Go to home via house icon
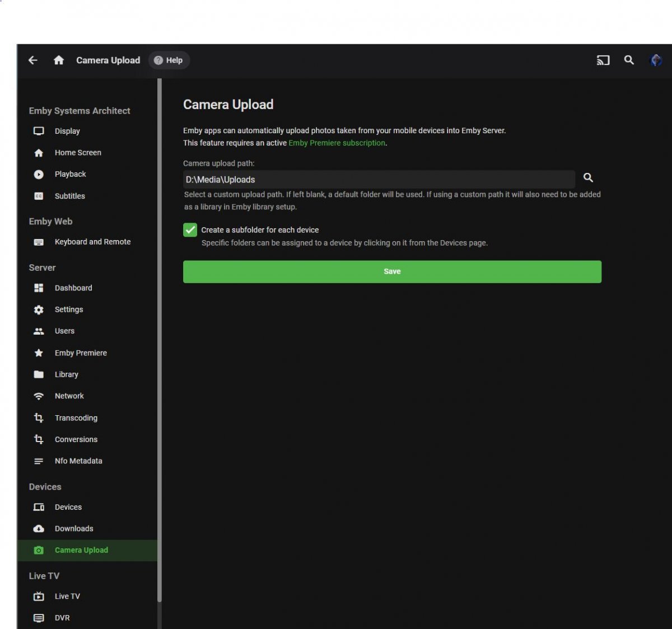The width and height of the screenshot is (672, 629). pyautogui.click(x=59, y=60)
